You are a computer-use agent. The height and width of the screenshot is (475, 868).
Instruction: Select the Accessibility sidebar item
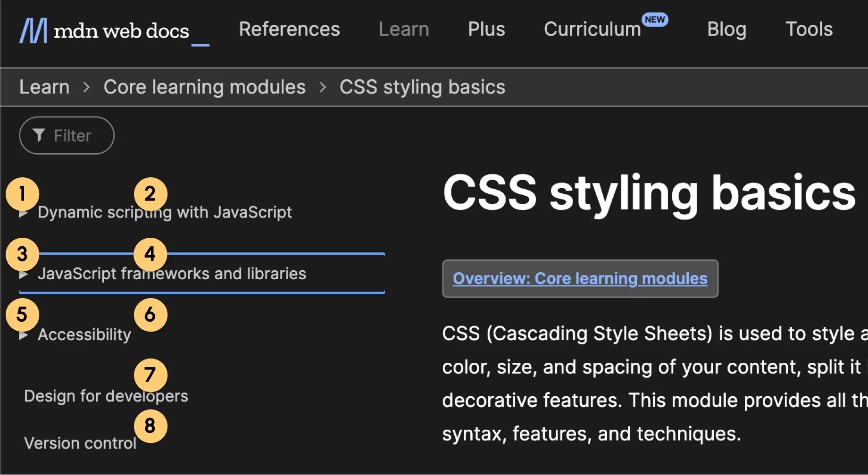coord(84,334)
